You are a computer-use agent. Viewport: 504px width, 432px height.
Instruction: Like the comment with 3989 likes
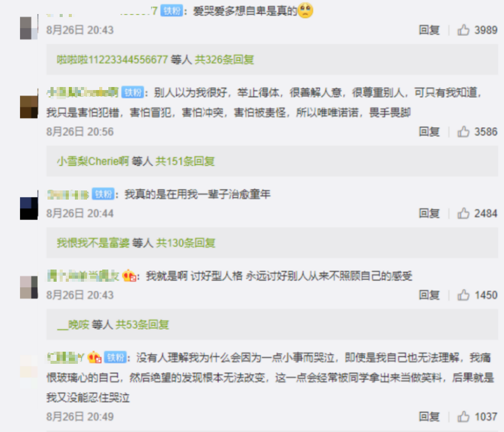(463, 30)
